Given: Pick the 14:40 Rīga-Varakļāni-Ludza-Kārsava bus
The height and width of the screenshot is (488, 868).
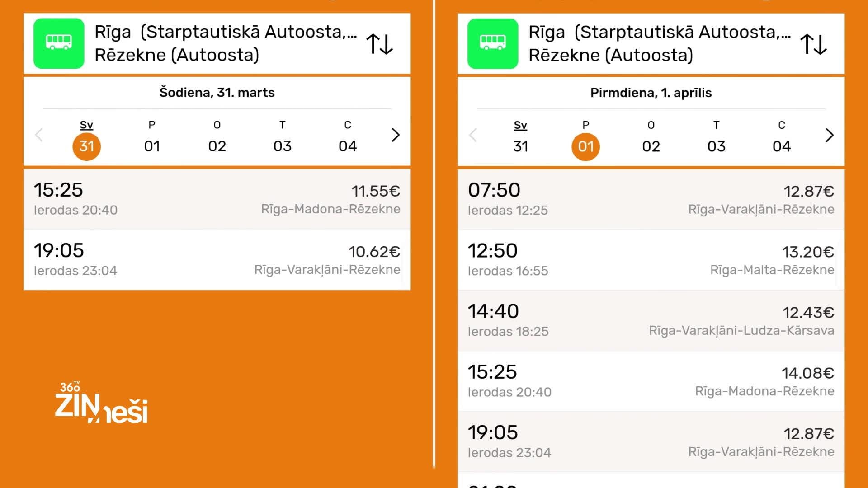Looking at the screenshot, I should point(651,320).
